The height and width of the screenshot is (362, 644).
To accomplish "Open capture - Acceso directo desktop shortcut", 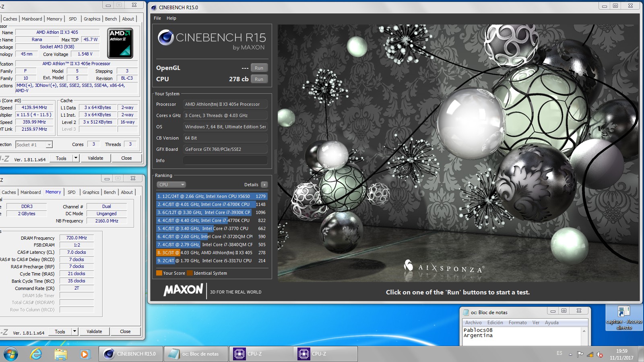I will pyautogui.click(x=624, y=318).
